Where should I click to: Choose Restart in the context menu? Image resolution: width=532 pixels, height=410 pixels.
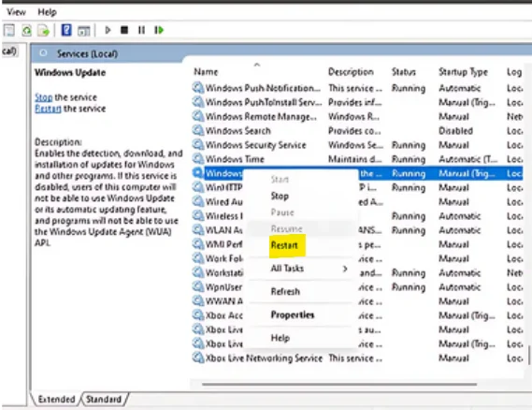point(284,245)
